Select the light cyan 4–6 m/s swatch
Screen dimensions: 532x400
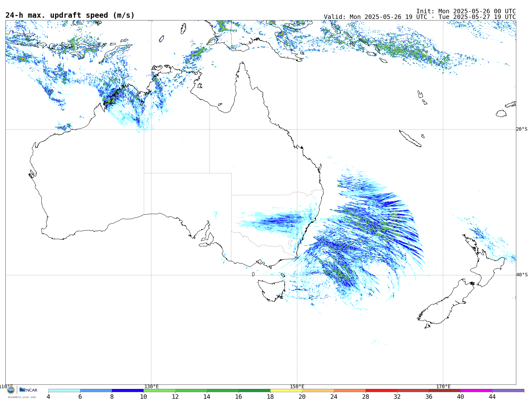64,391
